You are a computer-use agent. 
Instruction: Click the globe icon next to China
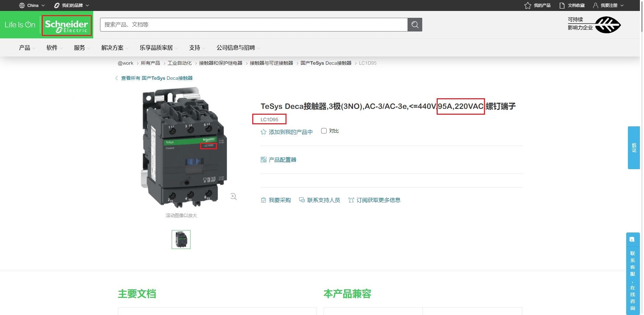pos(22,5)
